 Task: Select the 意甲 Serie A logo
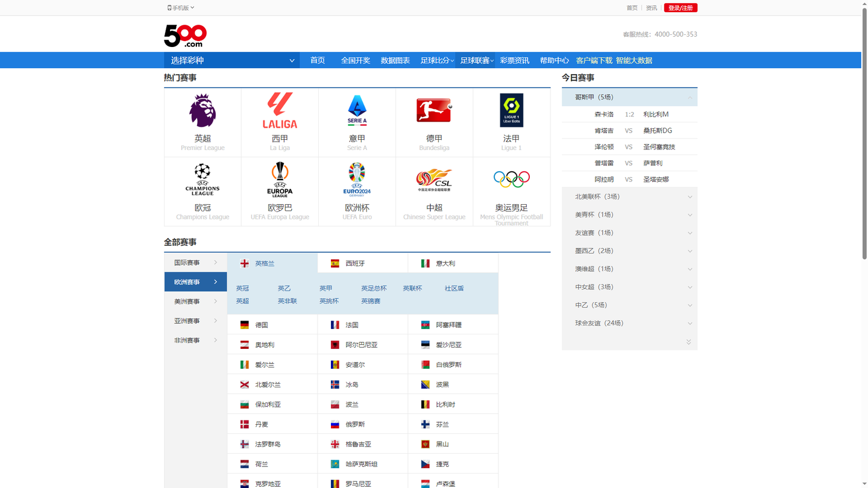(x=357, y=110)
